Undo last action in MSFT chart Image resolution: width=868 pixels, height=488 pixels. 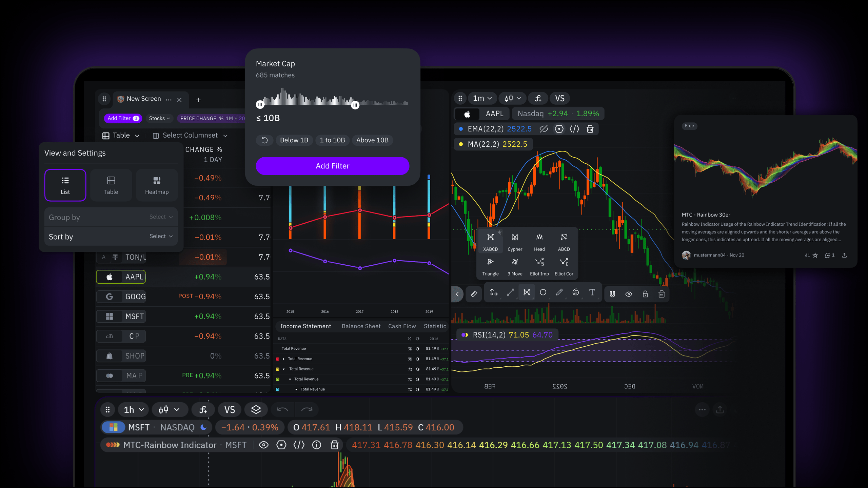point(282,409)
